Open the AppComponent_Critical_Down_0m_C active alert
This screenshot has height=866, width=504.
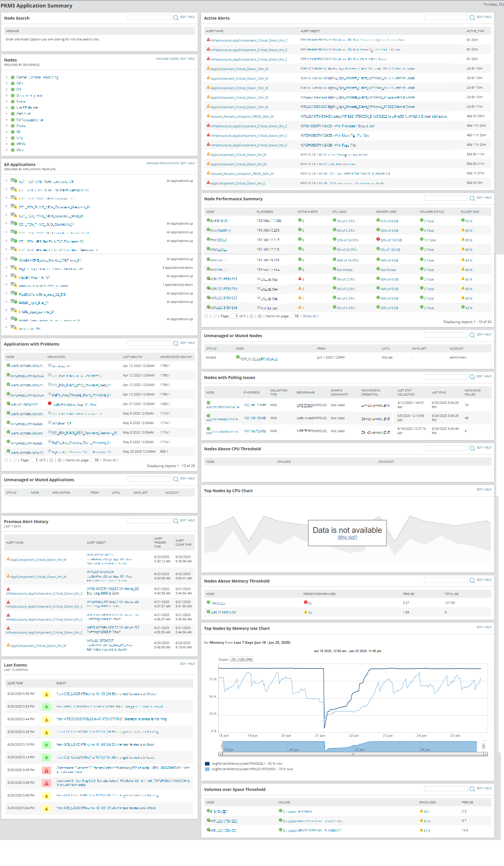coord(238,184)
